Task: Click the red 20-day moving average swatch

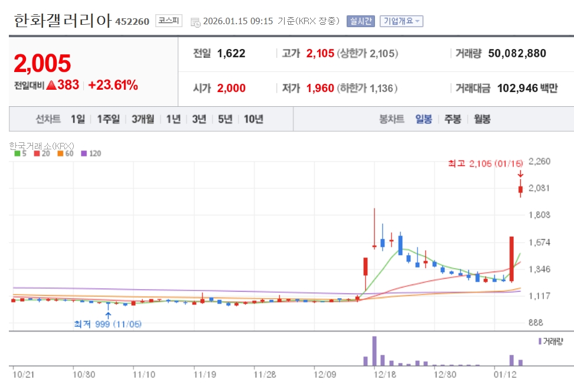Action: (37, 153)
